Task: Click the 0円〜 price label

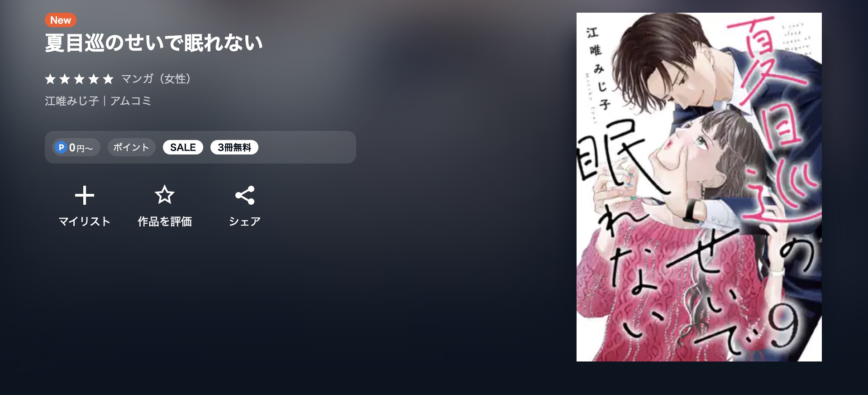Action: 81,148
